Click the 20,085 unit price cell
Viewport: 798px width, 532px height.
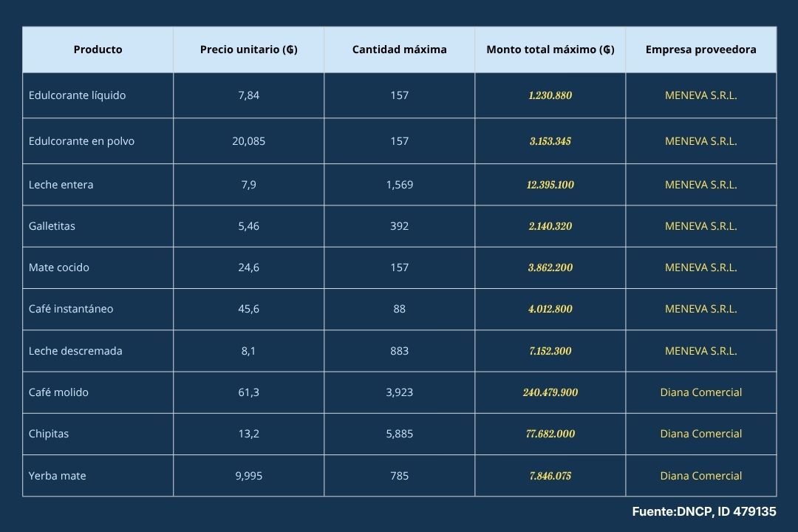pyautogui.click(x=248, y=141)
